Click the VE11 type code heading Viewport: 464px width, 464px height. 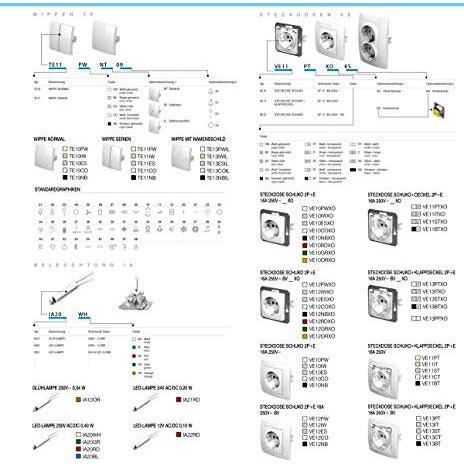click(x=281, y=66)
